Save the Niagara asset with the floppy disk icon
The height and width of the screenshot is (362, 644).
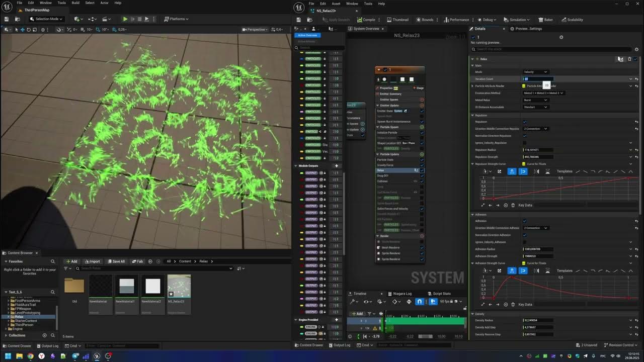(x=298, y=20)
